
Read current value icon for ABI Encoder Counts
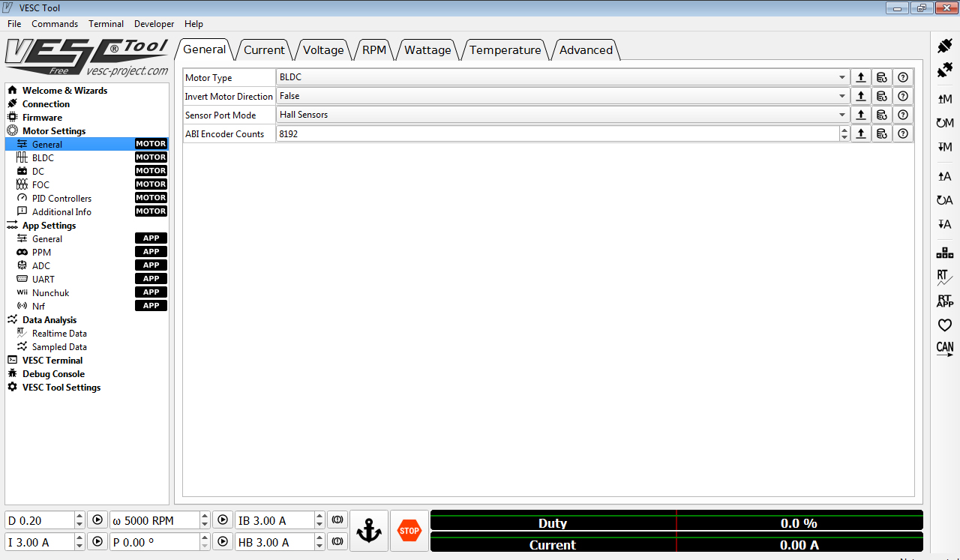click(861, 133)
